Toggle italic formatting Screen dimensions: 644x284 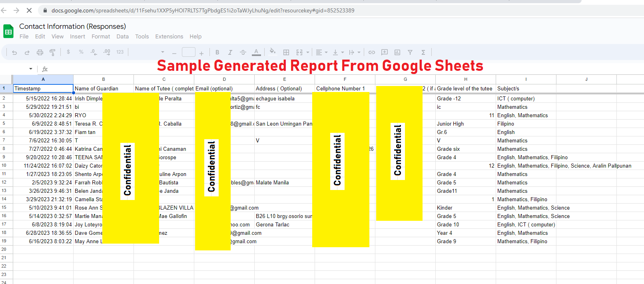230,52
